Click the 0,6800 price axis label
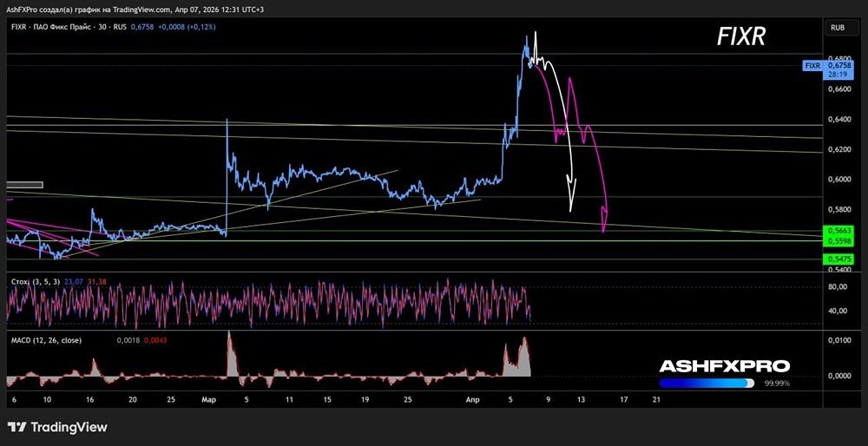Image resolution: width=868 pixels, height=446 pixels. coord(839,58)
